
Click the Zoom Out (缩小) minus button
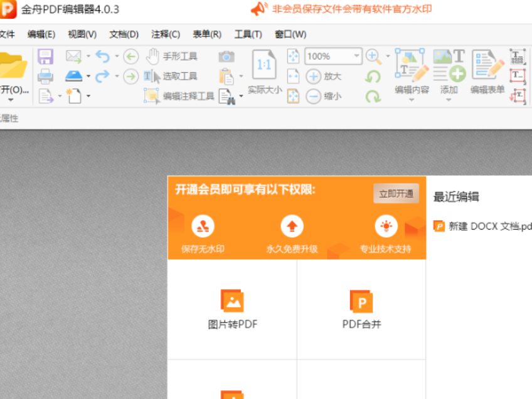324,97
